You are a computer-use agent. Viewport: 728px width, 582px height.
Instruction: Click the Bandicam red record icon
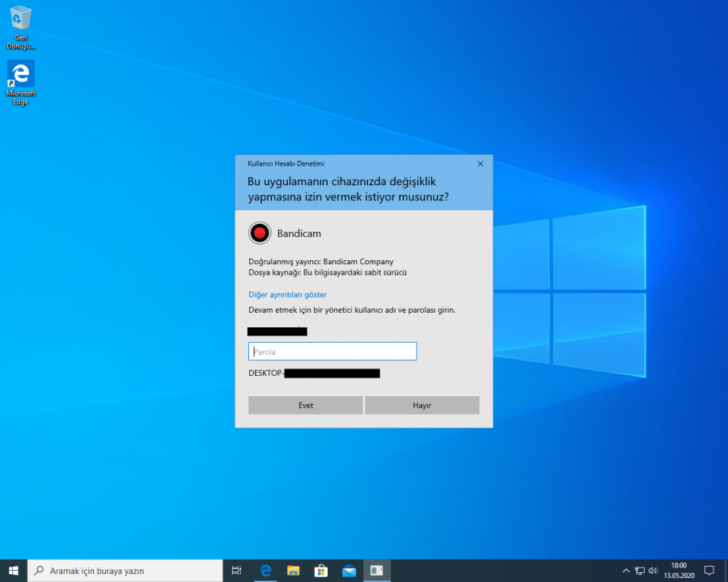coord(260,233)
